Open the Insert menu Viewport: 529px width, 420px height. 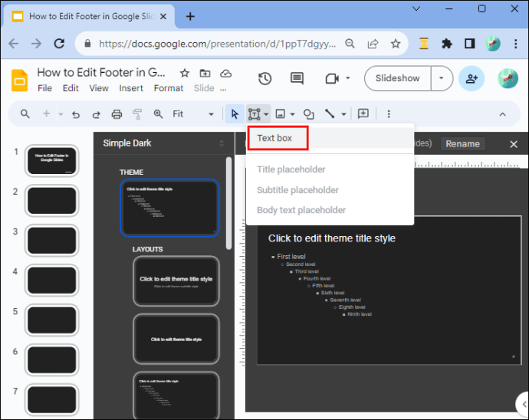coord(131,88)
